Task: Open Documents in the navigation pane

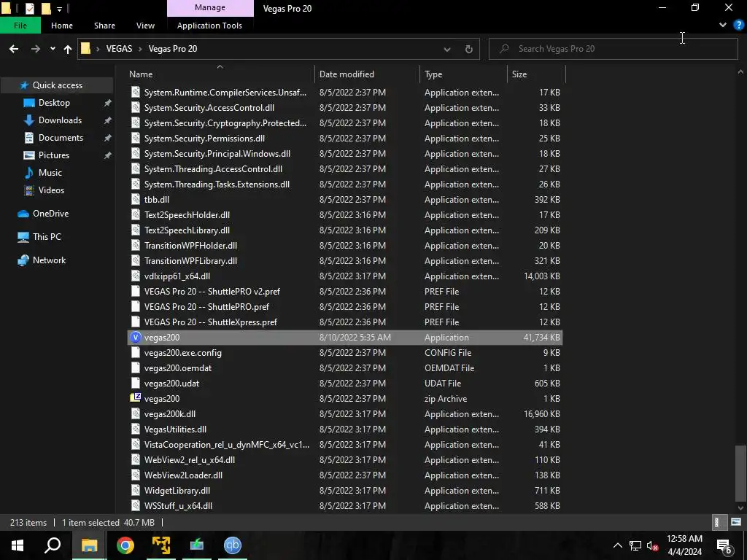Action: [x=61, y=138]
